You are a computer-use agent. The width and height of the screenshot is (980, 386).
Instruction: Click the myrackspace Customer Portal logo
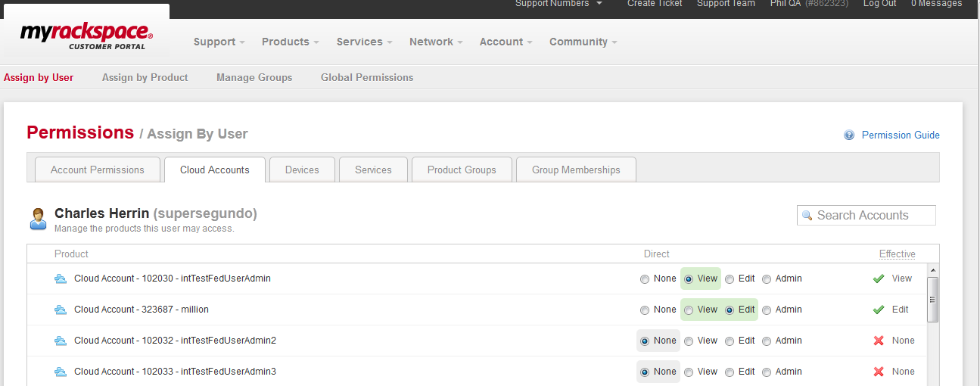pyautogui.click(x=86, y=36)
